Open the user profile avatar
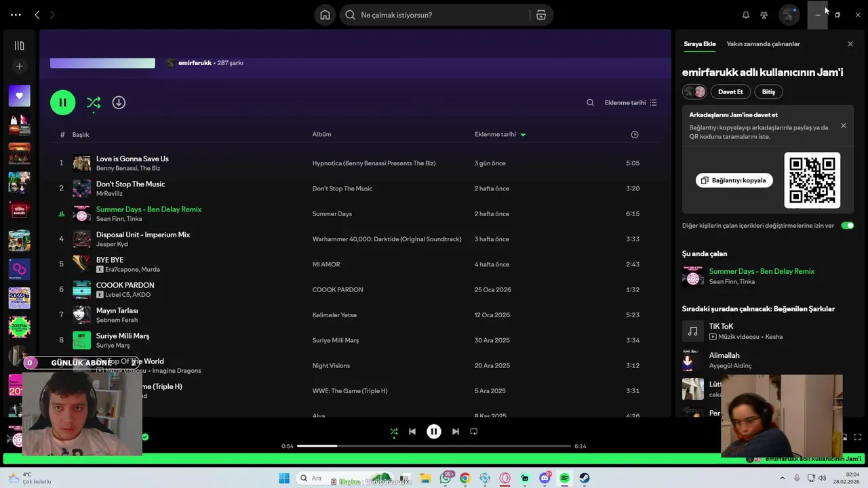 point(789,15)
